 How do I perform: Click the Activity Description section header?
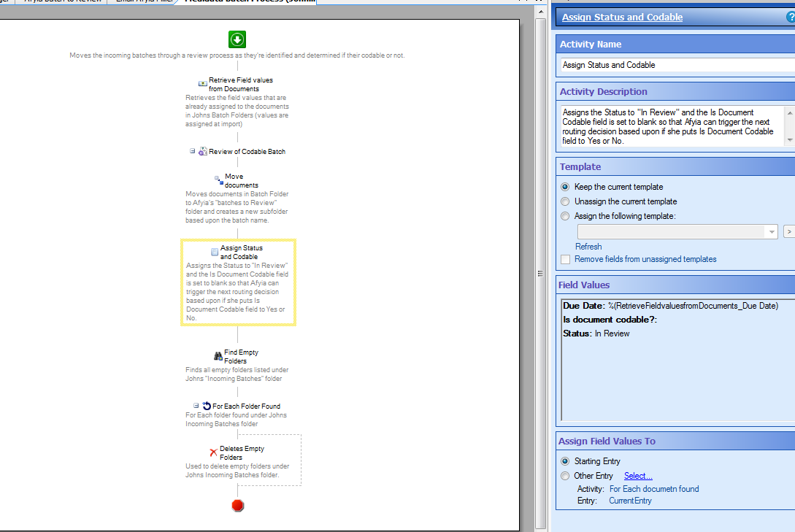675,92
